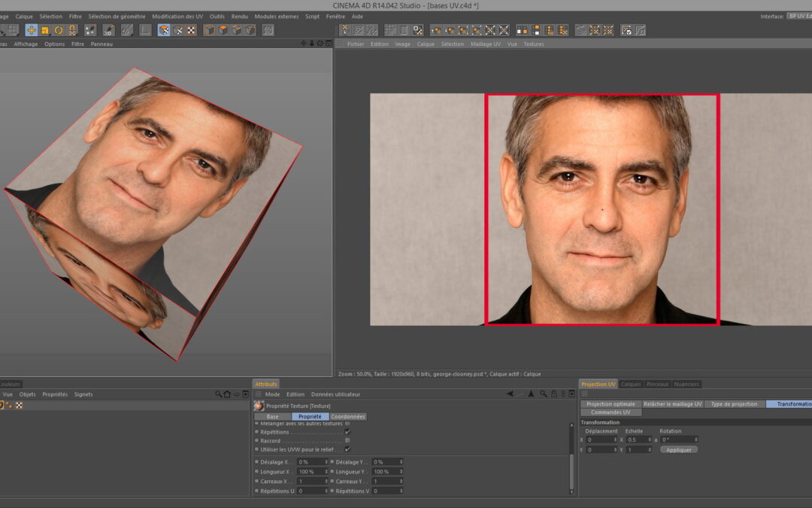The height and width of the screenshot is (508, 812).
Task: Enable the Raccord checkbox
Action: point(347,441)
